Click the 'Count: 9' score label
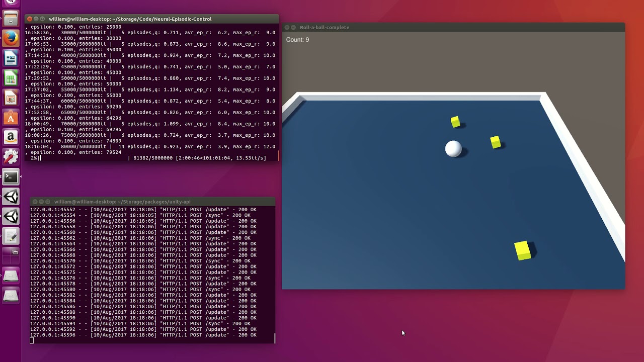Image resolution: width=644 pixels, height=362 pixels. tap(297, 40)
